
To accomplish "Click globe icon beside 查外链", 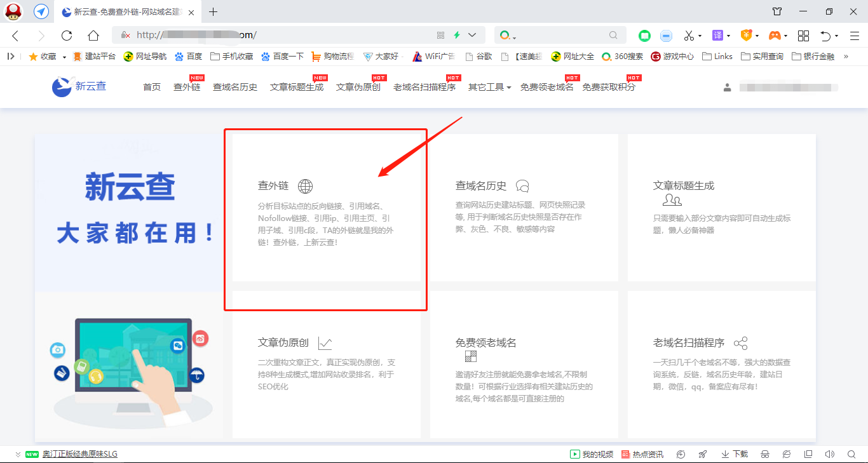I will (x=306, y=186).
